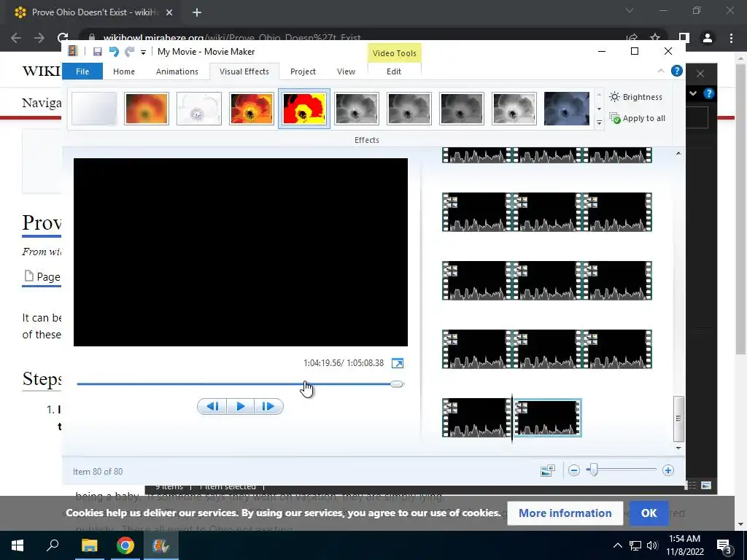This screenshot has height=560, width=747.
Task: Apply the orange-red warm flower effect
Action: point(252,109)
